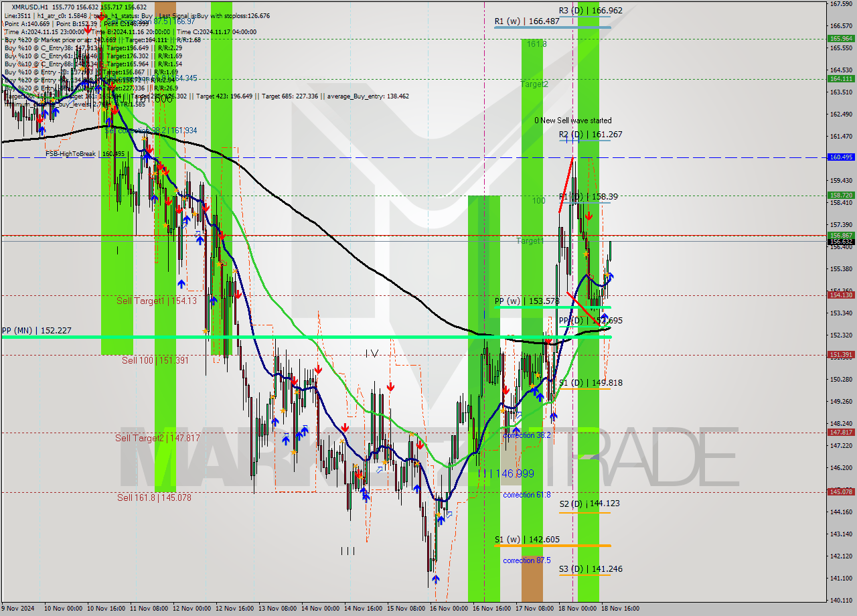Click the 167.960 value atop the price scale

[x=841, y=4]
